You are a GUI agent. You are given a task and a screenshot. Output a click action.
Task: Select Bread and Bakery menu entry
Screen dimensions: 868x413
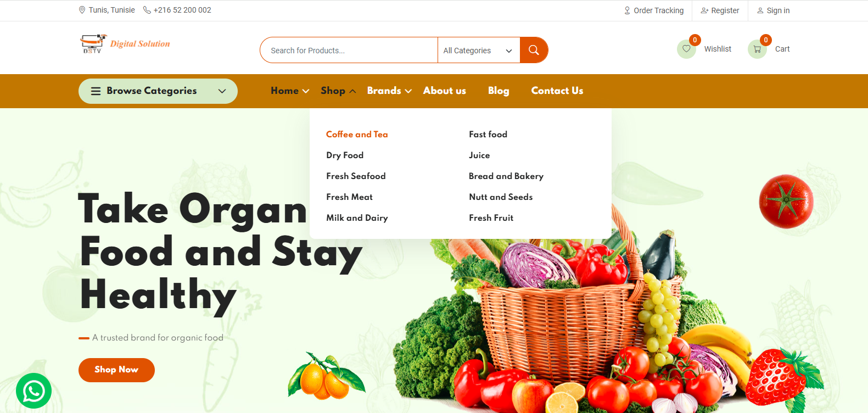coord(506,176)
